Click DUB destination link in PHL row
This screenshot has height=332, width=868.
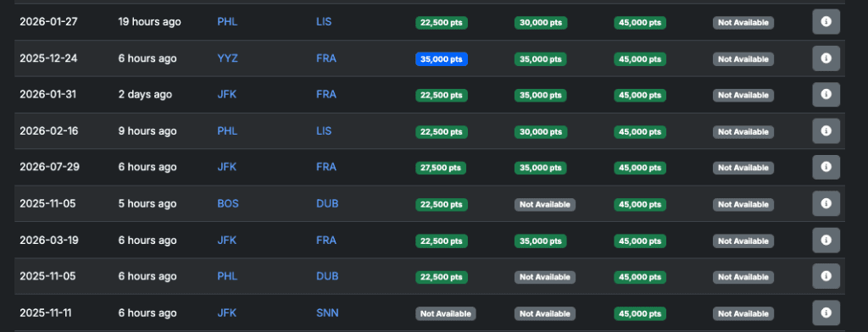pyautogui.click(x=327, y=276)
